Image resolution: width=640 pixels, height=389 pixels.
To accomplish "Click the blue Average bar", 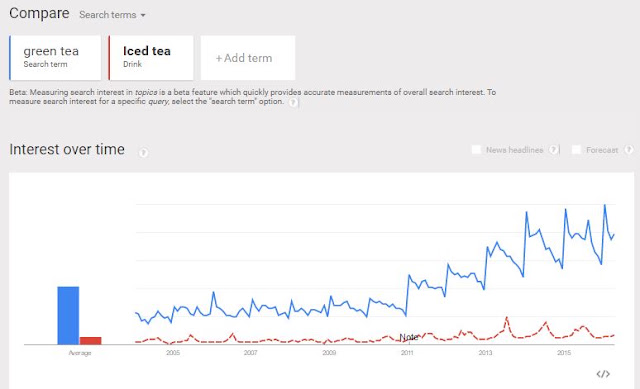I will click(68, 316).
